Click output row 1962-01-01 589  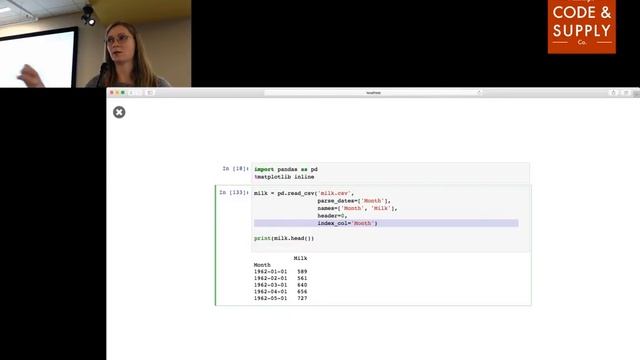tap(280, 272)
